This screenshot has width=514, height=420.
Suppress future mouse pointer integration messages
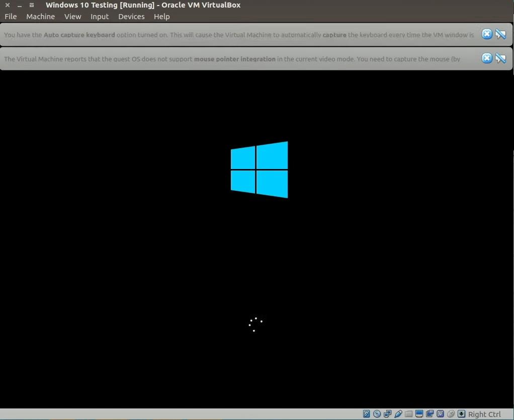point(500,58)
